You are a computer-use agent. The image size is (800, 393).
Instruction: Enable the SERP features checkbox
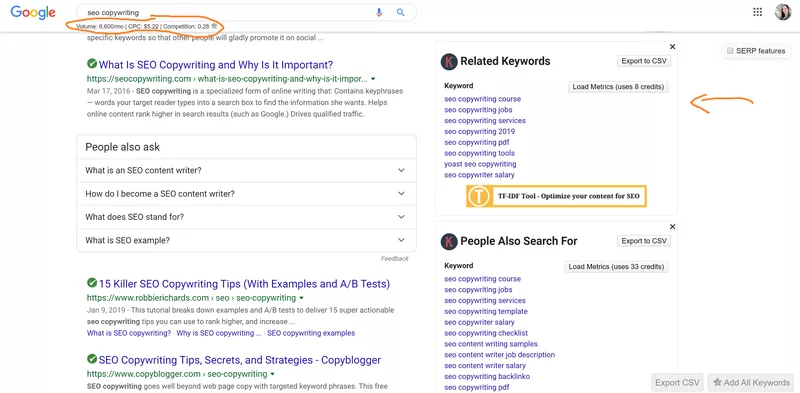730,51
